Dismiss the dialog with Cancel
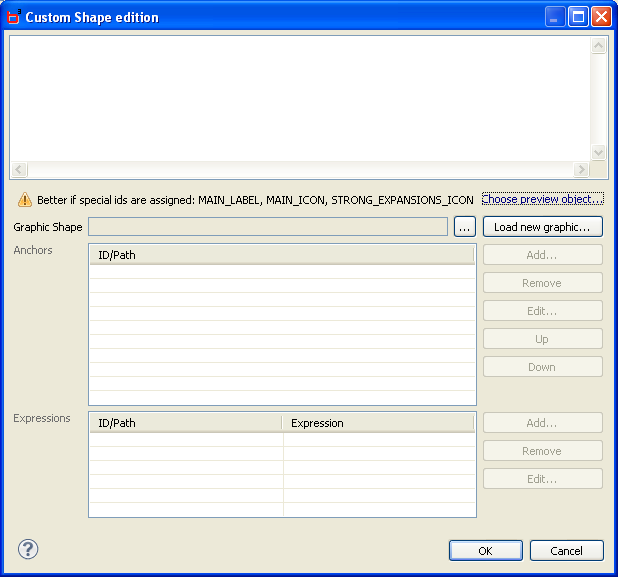Viewport: 618px width, 577px height. coord(566,551)
